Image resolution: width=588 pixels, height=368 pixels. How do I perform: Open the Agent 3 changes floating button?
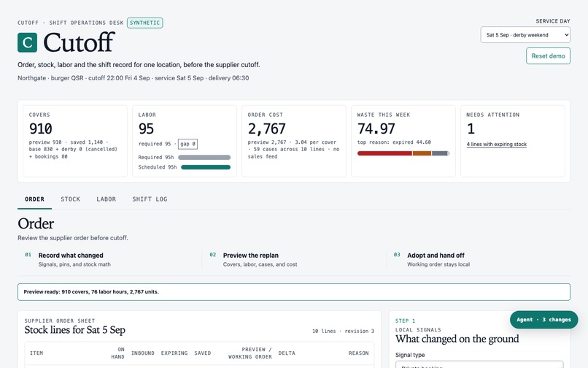tap(543, 320)
